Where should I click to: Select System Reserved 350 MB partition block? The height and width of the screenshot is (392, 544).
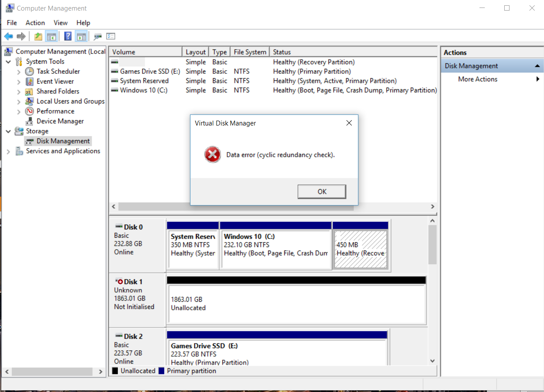click(x=193, y=246)
